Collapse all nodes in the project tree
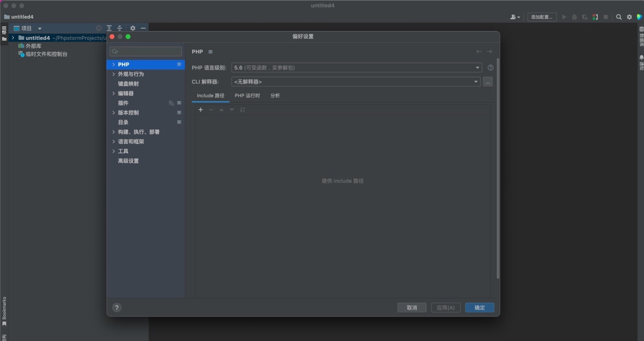This screenshot has width=644, height=341. pyautogui.click(x=119, y=28)
